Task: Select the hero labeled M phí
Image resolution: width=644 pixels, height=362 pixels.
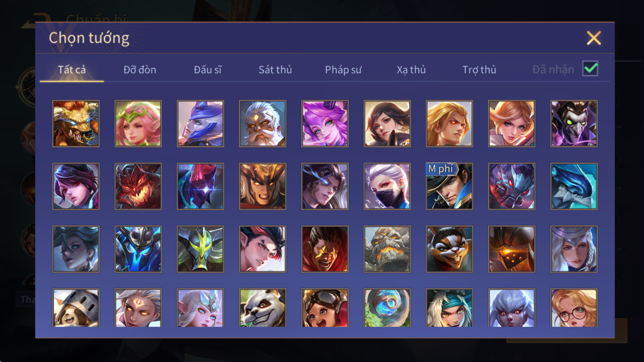Action: coord(449,186)
